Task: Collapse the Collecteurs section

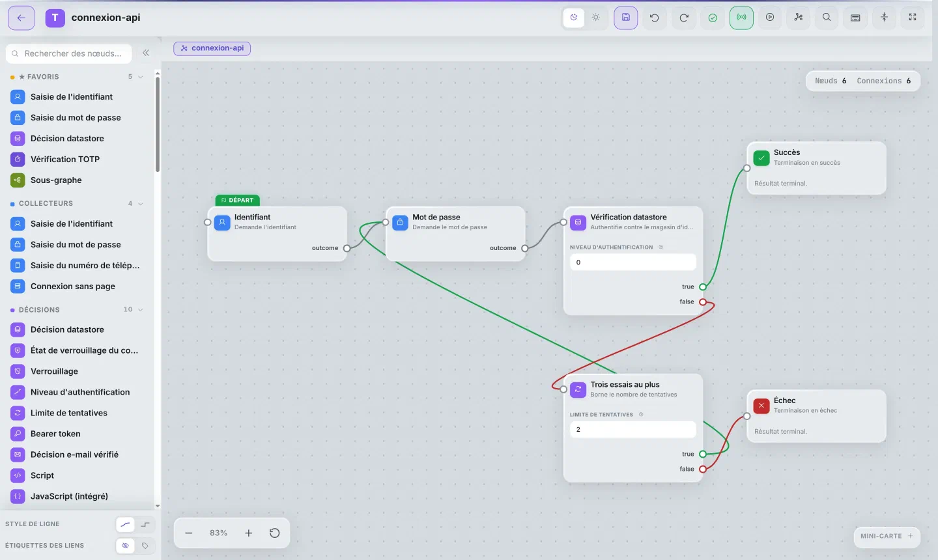Action: pyautogui.click(x=140, y=204)
